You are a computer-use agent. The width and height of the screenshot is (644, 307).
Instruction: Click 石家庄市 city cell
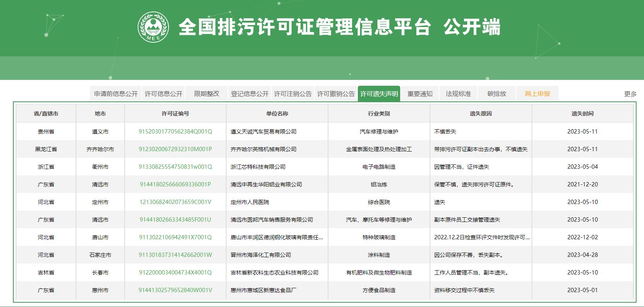tap(100, 255)
